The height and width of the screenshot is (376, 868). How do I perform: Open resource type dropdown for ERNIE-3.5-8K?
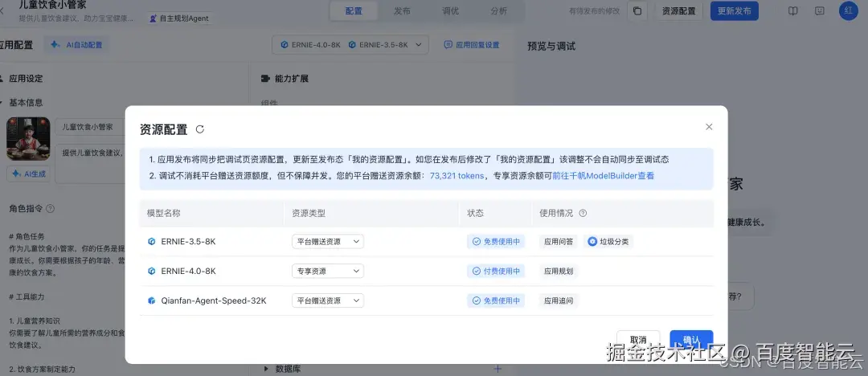point(328,242)
